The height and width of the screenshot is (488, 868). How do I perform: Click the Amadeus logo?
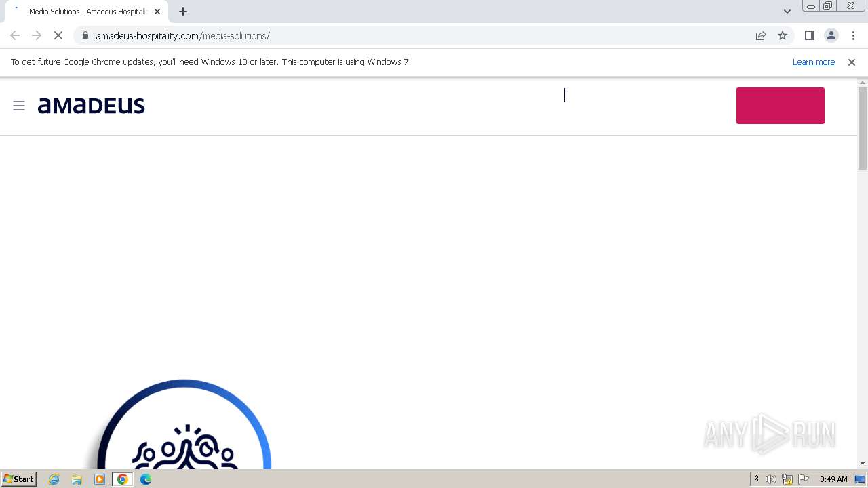tap(92, 106)
